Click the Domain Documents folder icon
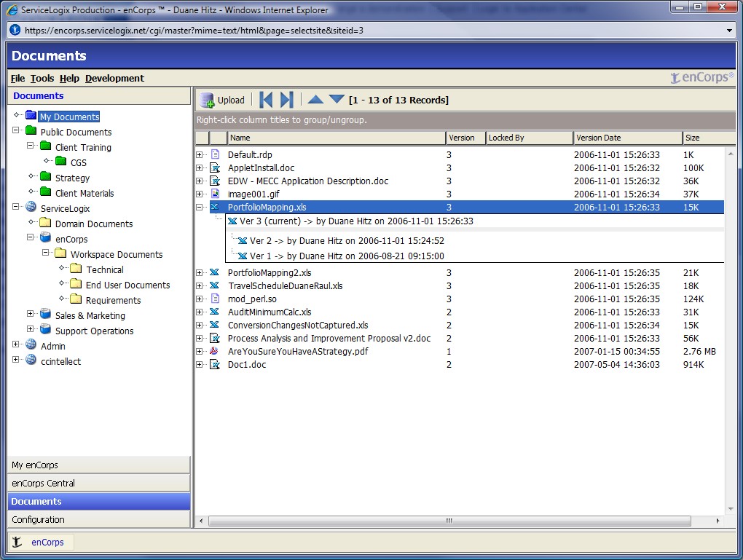Image resolution: width=743 pixels, height=560 pixels. [46, 222]
